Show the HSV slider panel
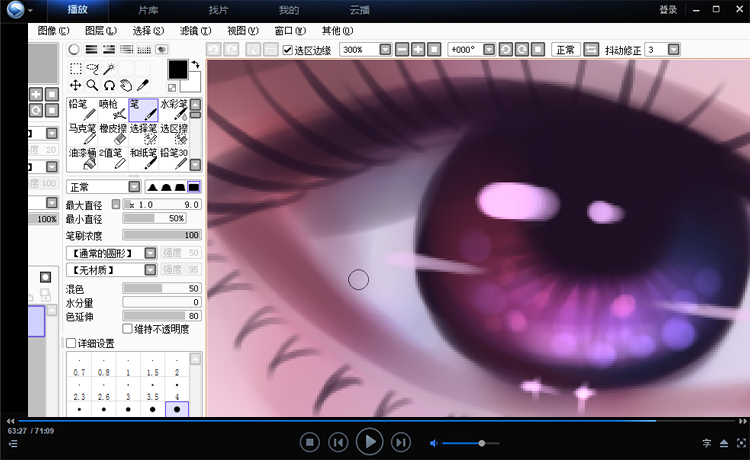750x464 pixels. click(109, 49)
